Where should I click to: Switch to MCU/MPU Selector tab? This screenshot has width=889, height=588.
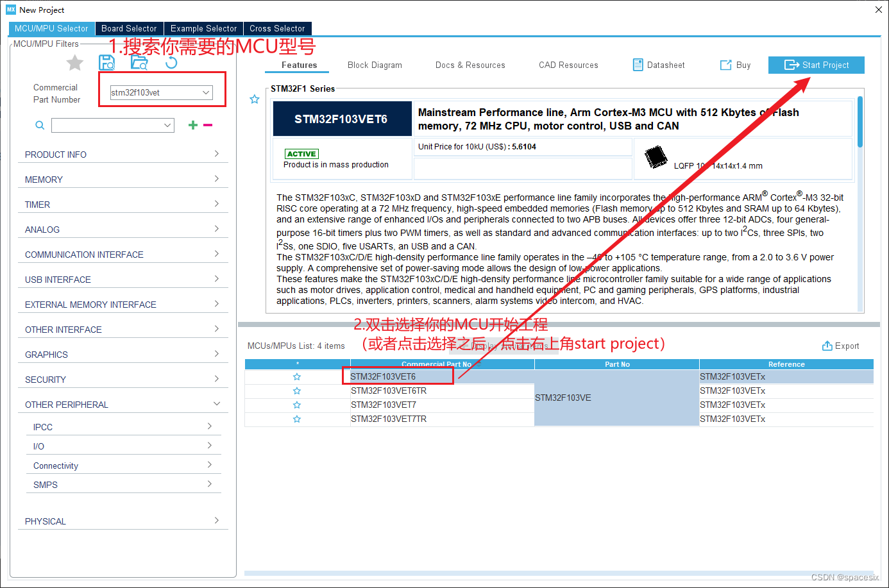51,28
